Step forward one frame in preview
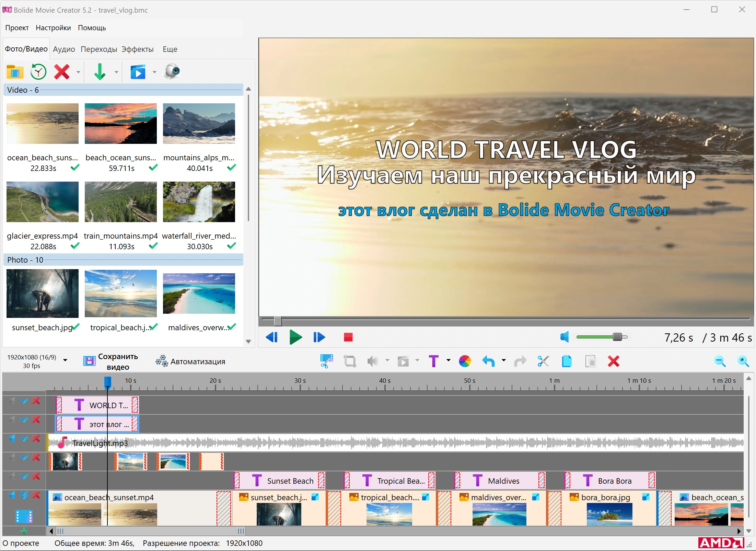 point(319,337)
